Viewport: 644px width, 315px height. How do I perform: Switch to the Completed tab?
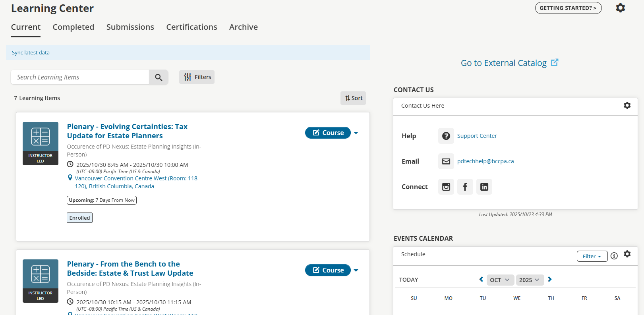click(x=73, y=27)
